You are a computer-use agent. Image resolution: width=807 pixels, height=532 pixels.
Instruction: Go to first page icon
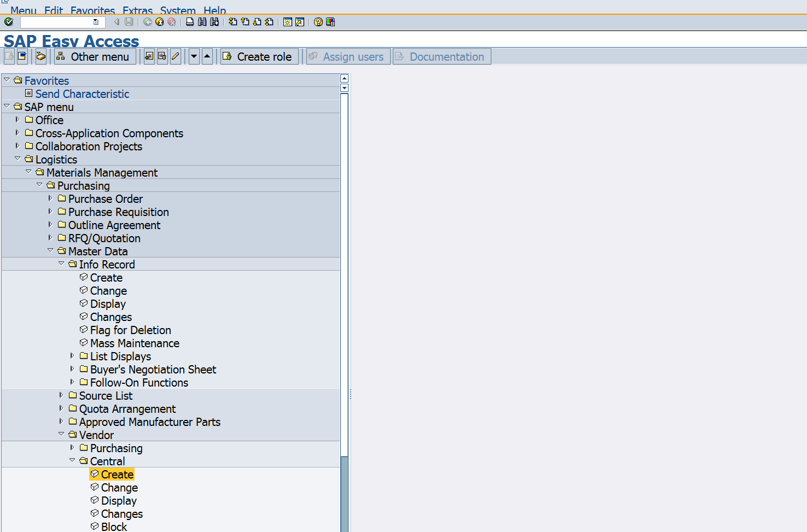point(233,22)
